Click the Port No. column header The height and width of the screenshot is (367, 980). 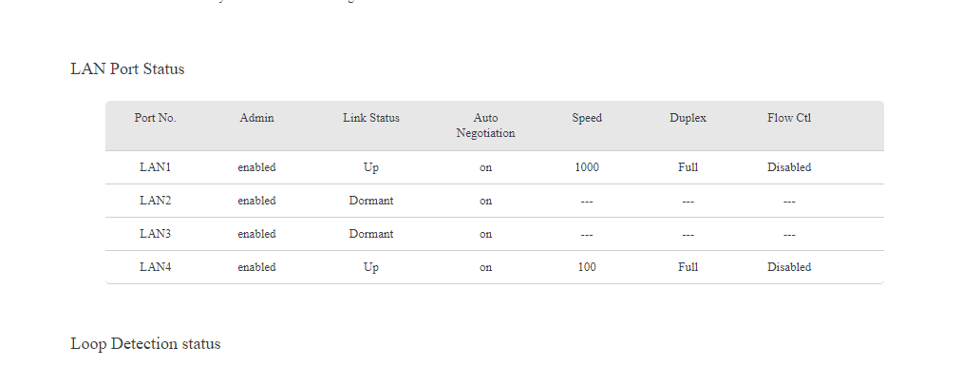pos(155,118)
